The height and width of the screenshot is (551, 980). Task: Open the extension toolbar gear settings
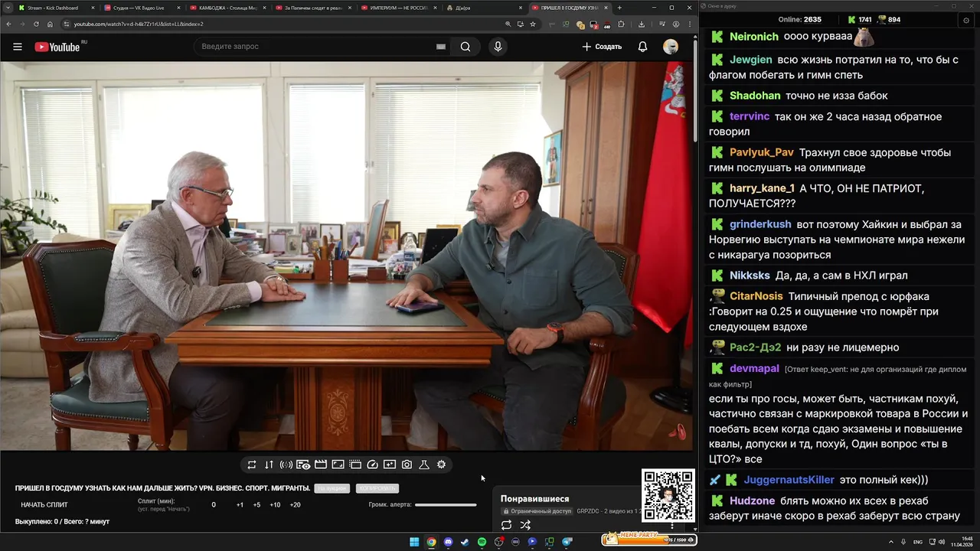tap(441, 465)
